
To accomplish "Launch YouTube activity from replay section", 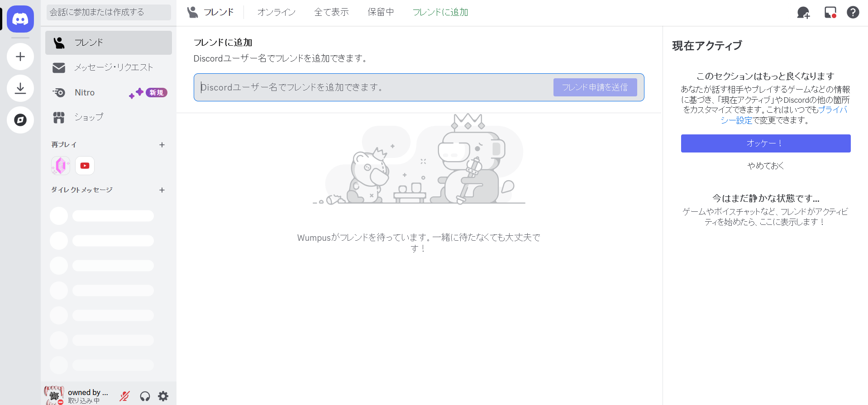I will (x=85, y=166).
